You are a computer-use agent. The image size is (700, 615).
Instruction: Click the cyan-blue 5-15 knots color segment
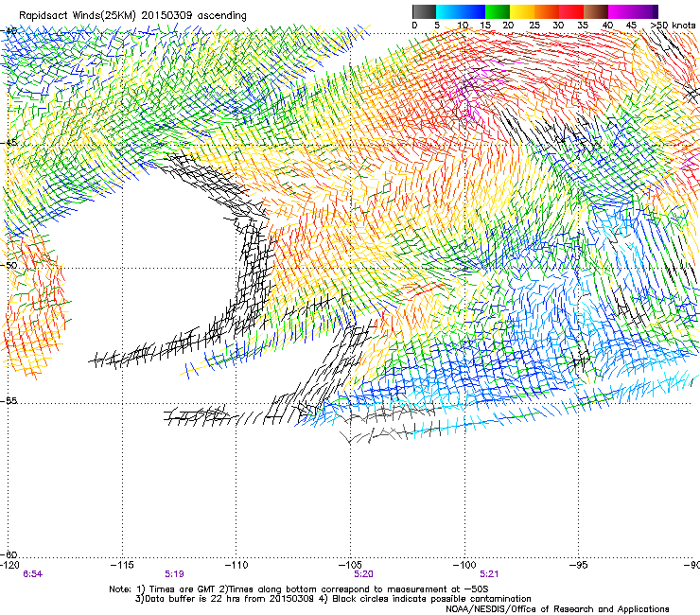coord(461,11)
